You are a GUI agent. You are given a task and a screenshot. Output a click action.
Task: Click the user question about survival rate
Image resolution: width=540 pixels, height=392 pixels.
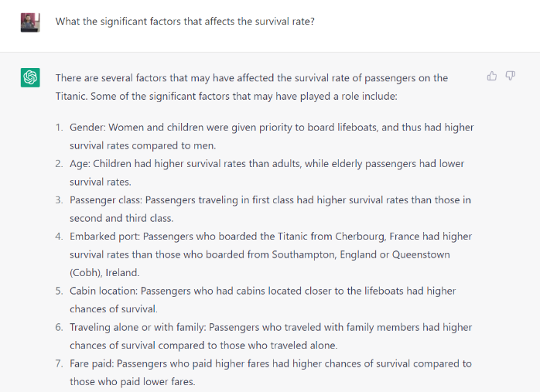coord(185,22)
